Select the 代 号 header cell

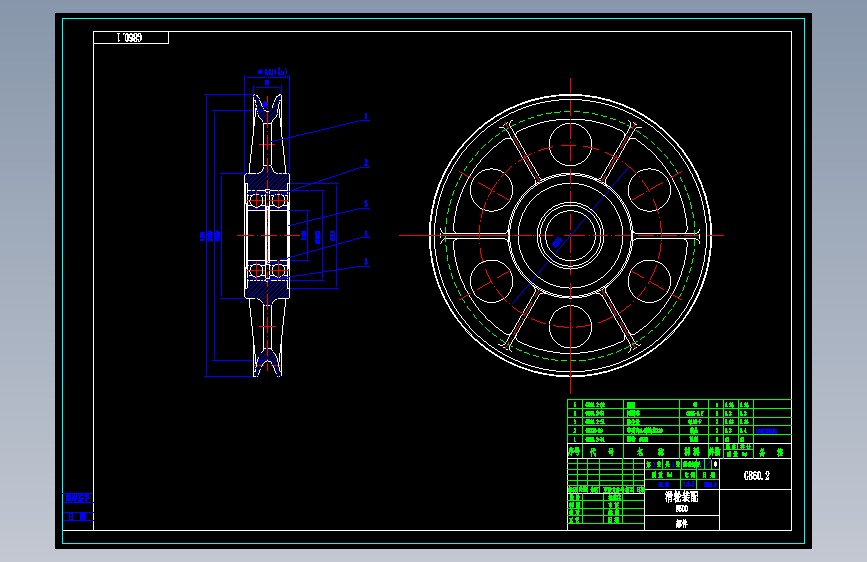602,452
